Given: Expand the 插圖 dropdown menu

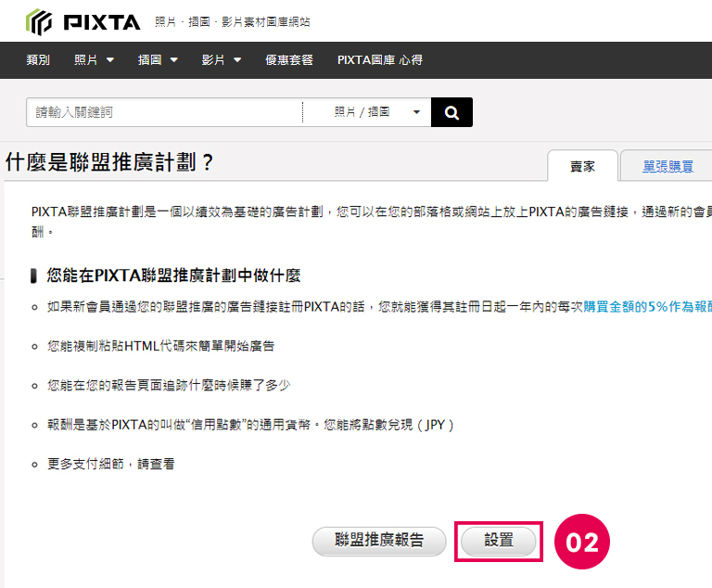Looking at the screenshot, I should click(x=158, y=60).
